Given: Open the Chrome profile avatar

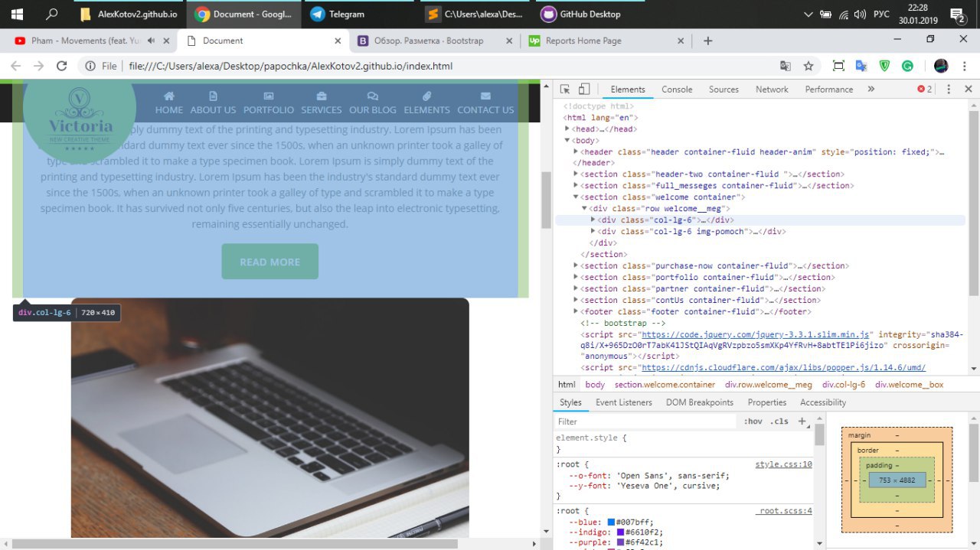Looking at the screenshot, I should click(941, 66).
